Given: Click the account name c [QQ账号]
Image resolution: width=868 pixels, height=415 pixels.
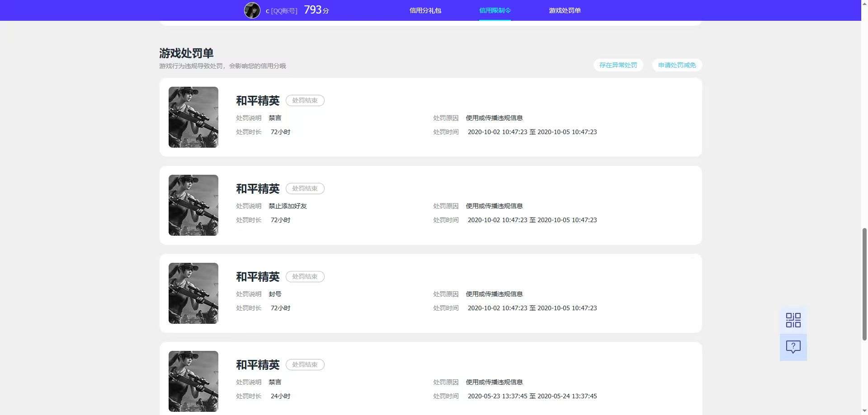Looking at the screenshot, I should point(281,11).
